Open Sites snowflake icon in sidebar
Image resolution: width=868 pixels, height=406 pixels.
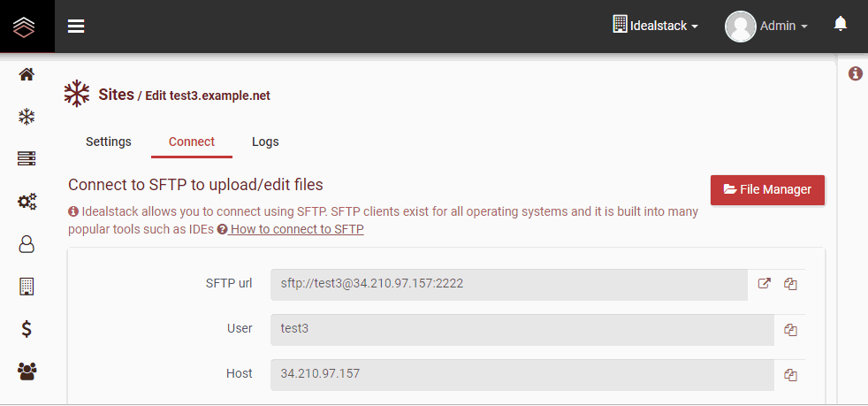coord(27,117)
